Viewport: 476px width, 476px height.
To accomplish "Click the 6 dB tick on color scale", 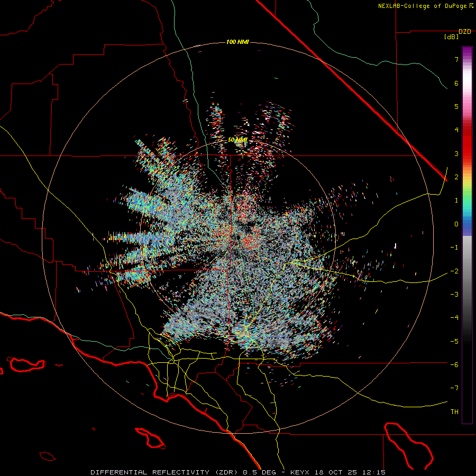I will pyautogui.click(x=456, y=83).
